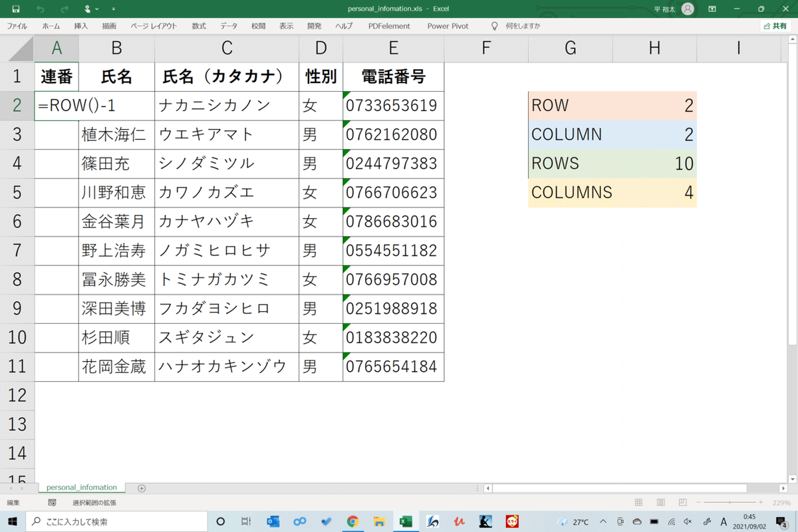Click the Save icon in the title bar

tap(15, 9)
